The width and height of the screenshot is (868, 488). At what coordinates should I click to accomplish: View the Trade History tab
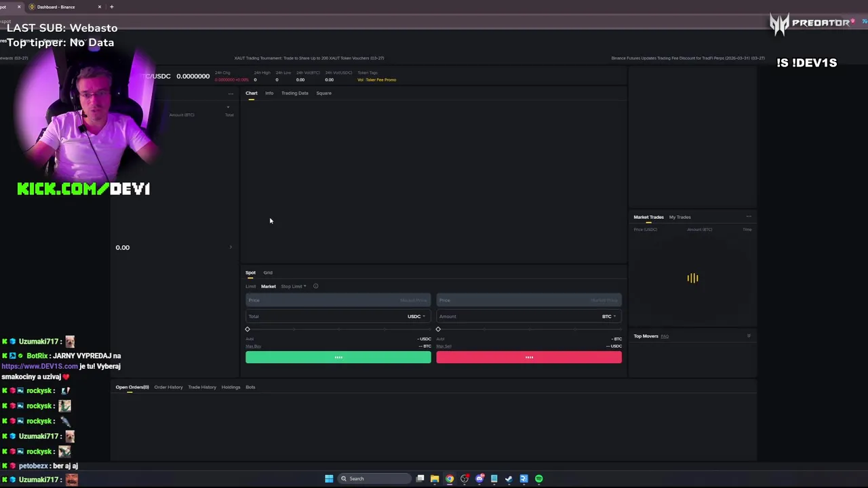202,387
